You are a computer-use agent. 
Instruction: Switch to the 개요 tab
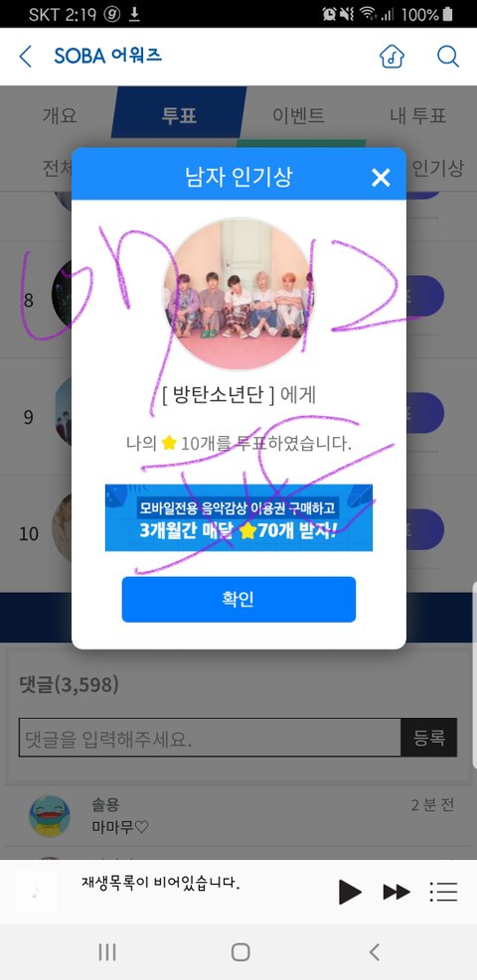60,115
